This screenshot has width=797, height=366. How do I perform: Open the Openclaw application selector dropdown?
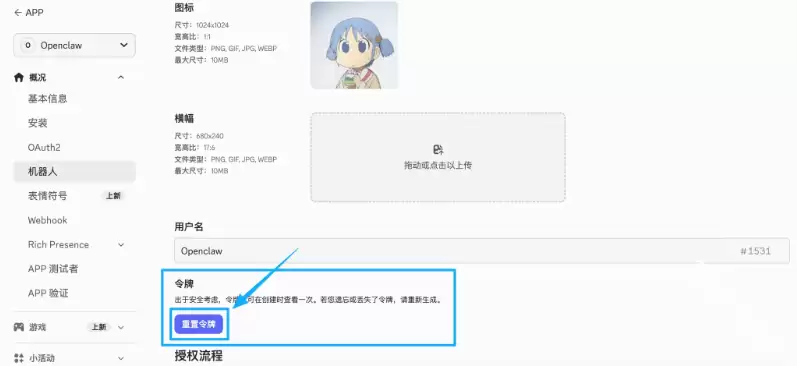(x=74, y=45)
